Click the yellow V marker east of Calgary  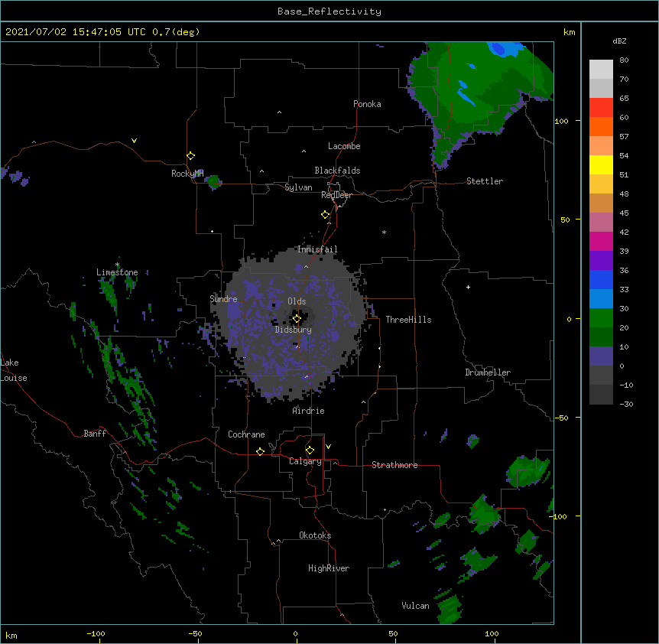click(328, 447)
